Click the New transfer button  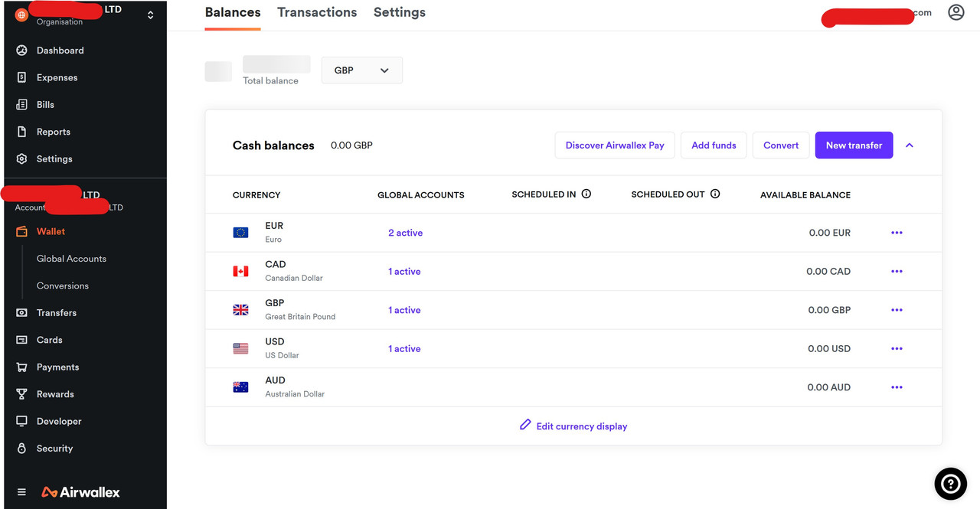point(854,145)
